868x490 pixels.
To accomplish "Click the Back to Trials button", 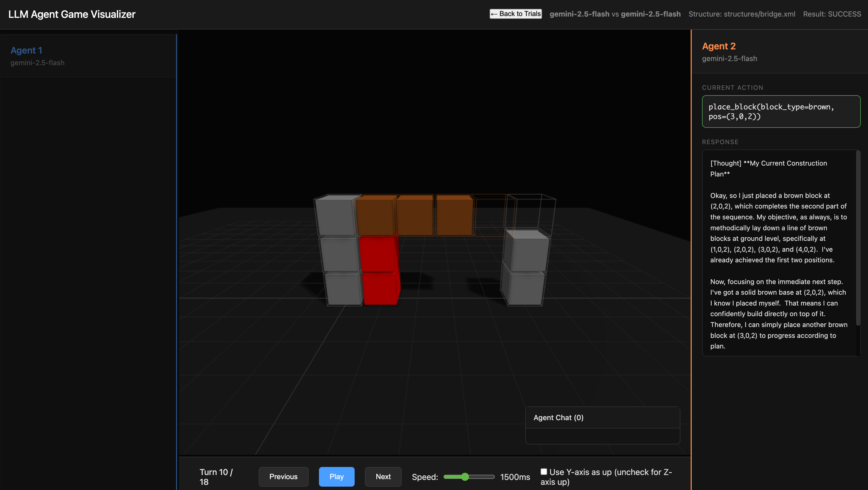I will click(x=515, y=14).
